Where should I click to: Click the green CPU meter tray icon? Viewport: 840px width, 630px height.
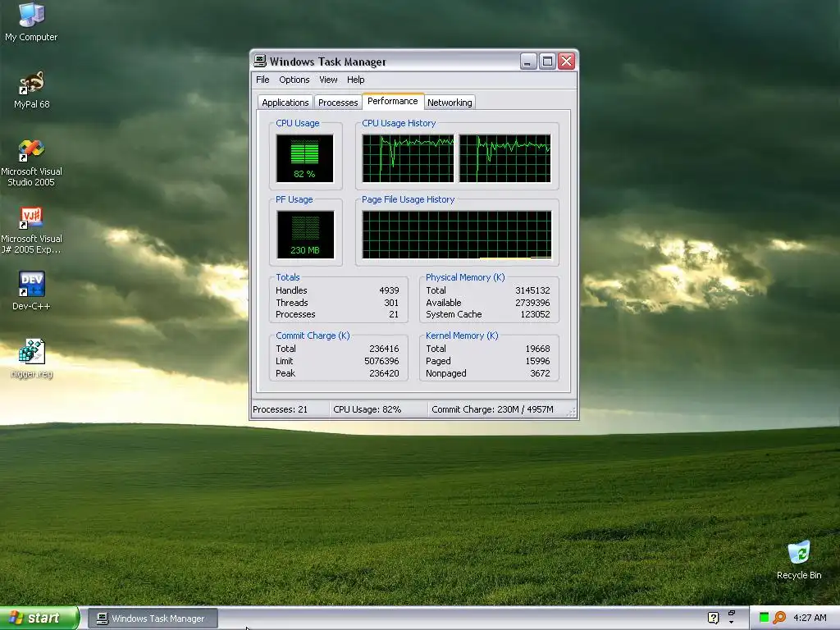(764, 618)
